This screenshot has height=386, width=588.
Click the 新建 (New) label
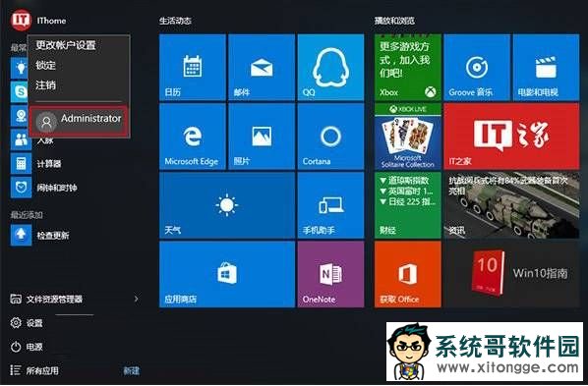coord(131,371)
